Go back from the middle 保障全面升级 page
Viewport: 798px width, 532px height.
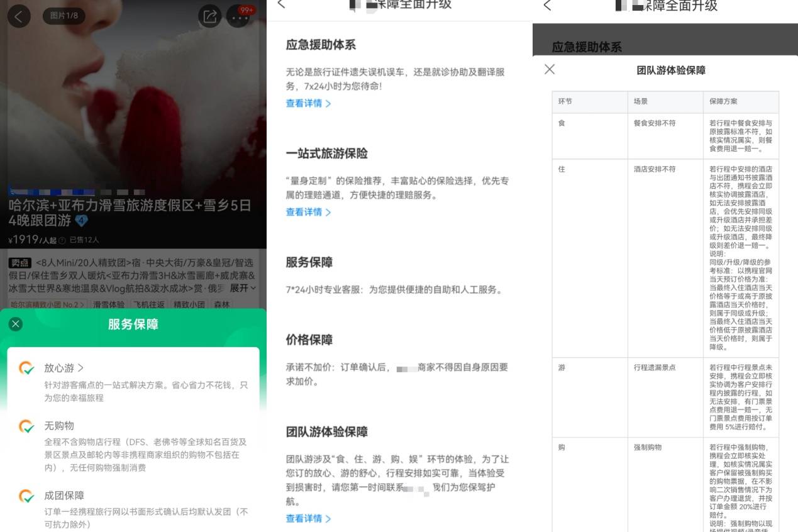(281, 4)
